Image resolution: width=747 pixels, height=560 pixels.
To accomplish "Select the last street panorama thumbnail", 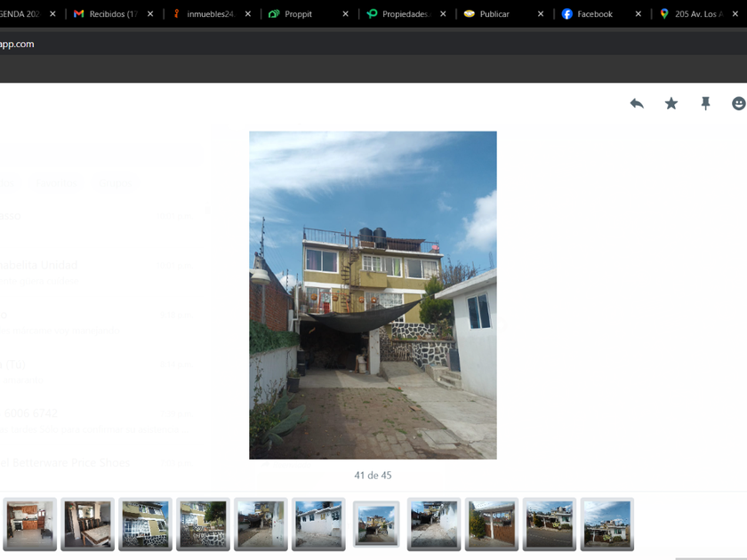I will [x=606, y=524].
